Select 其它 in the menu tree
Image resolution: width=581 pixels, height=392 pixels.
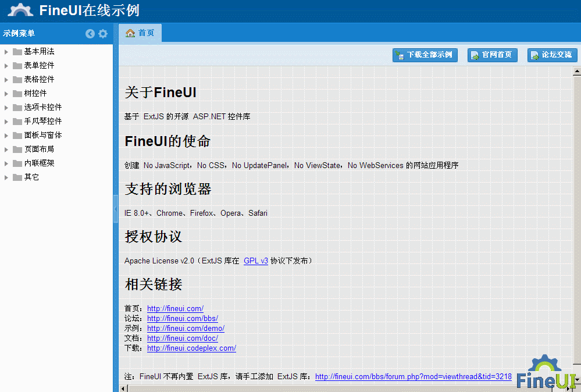(x=31, y=177)
